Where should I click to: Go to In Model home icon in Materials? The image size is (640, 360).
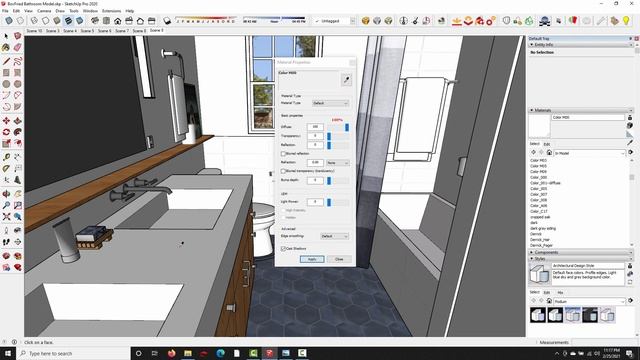[x=549, y=153]
